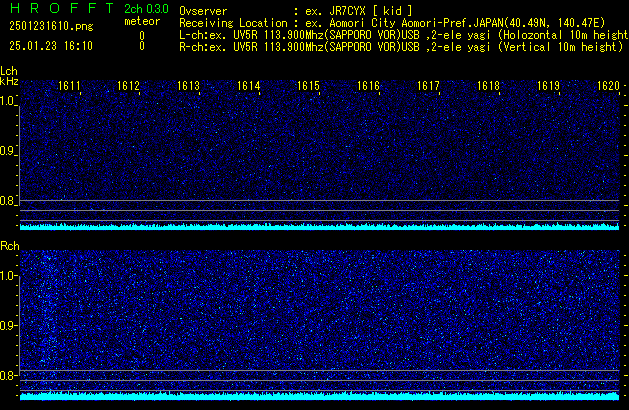Click the 0.9 frequency label on Rch axis

(7, 325)
